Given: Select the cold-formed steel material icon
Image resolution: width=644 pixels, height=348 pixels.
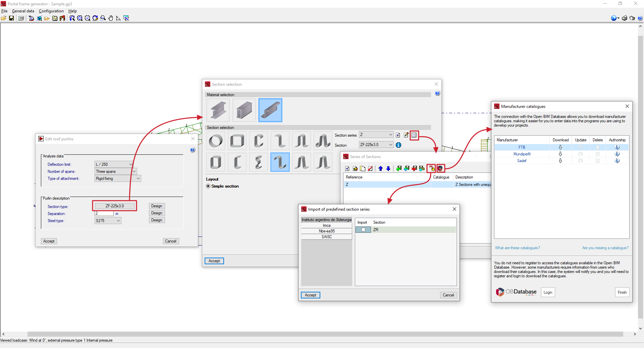Looking at the screenshot, I should point(270,110).
